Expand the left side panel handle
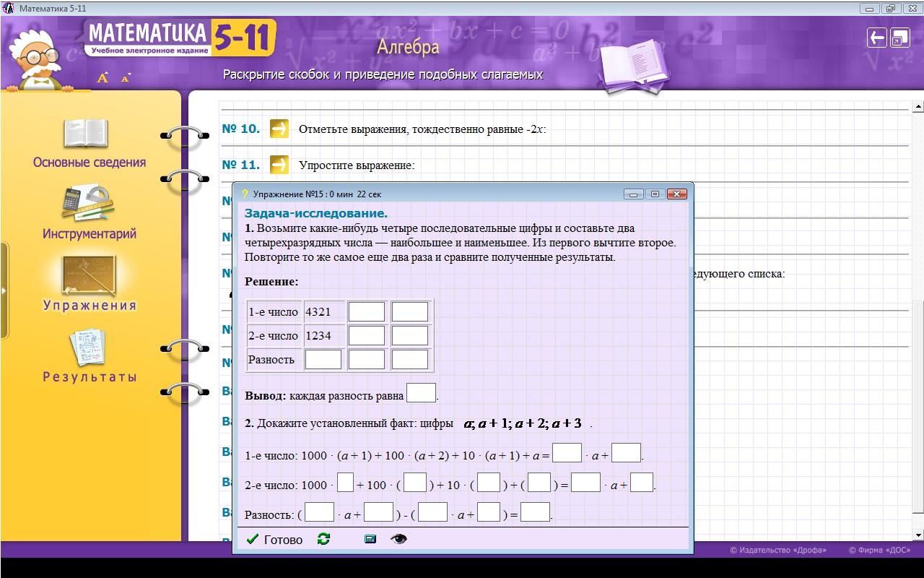Viewport: 924px width, 578px height. pyautogui.click(x=4, y=290)
